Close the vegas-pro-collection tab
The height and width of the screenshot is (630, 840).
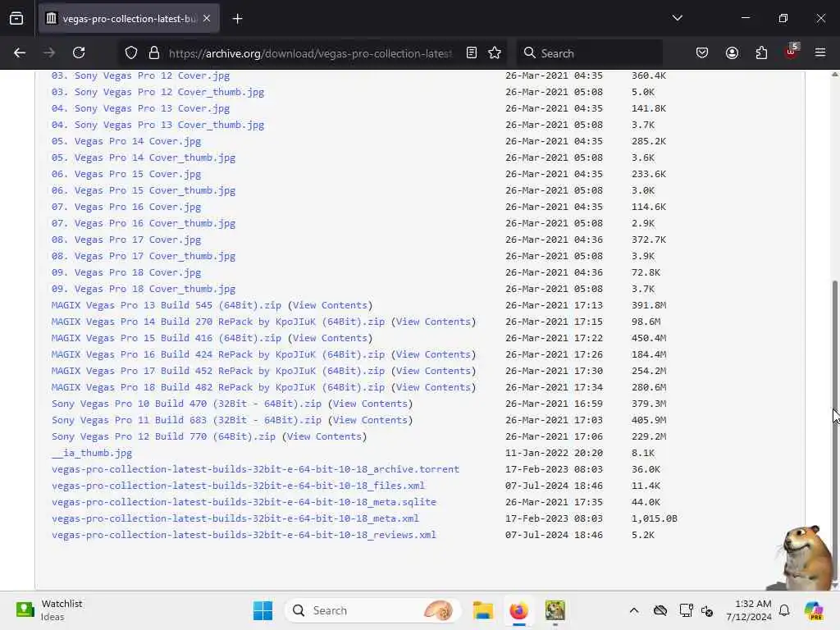[x=207, y=18]
